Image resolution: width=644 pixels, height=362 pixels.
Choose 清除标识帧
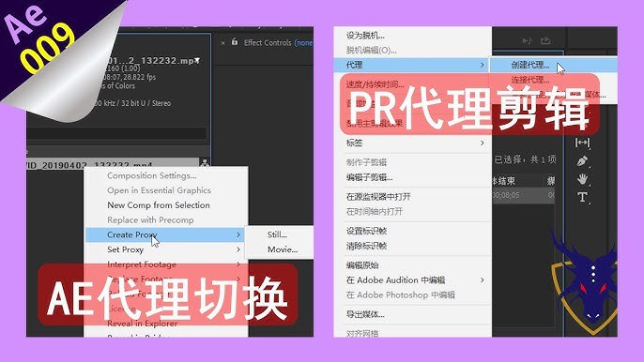pyautogui.click(x=366, y=246)
